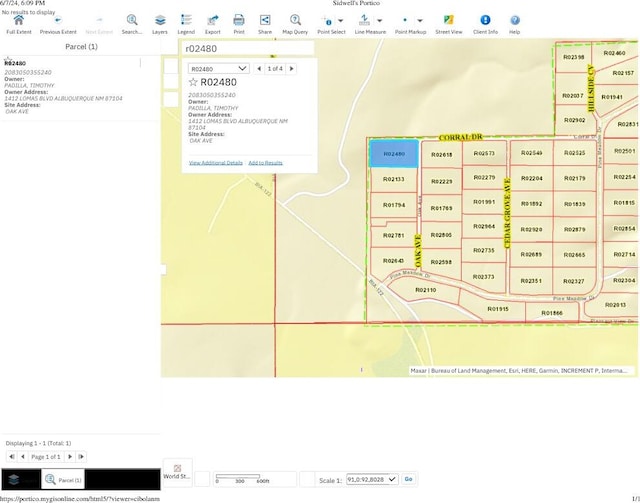
Task: Favorite parcel R02480 with star icon
Action: pyautogui.click(x=193, y=82)
